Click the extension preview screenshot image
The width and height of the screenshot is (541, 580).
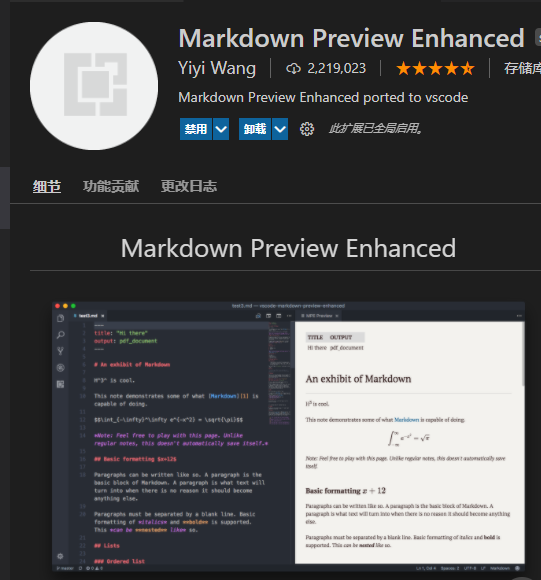coord(288,437)
